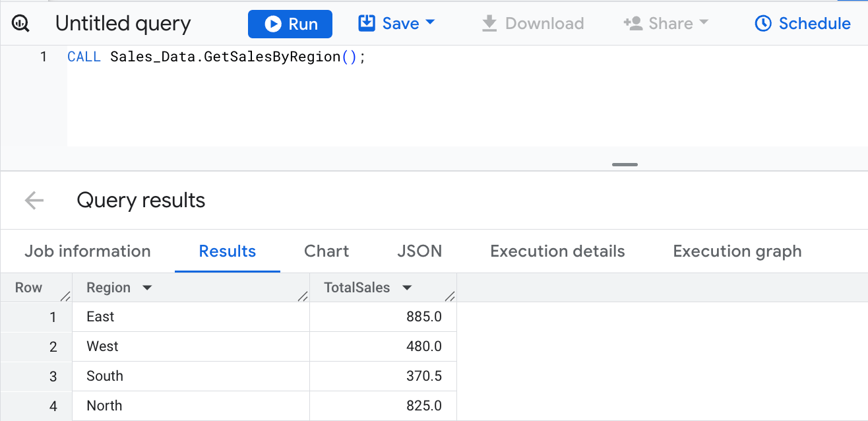
Task: Select the Results tab
Action: coord(228,251)
